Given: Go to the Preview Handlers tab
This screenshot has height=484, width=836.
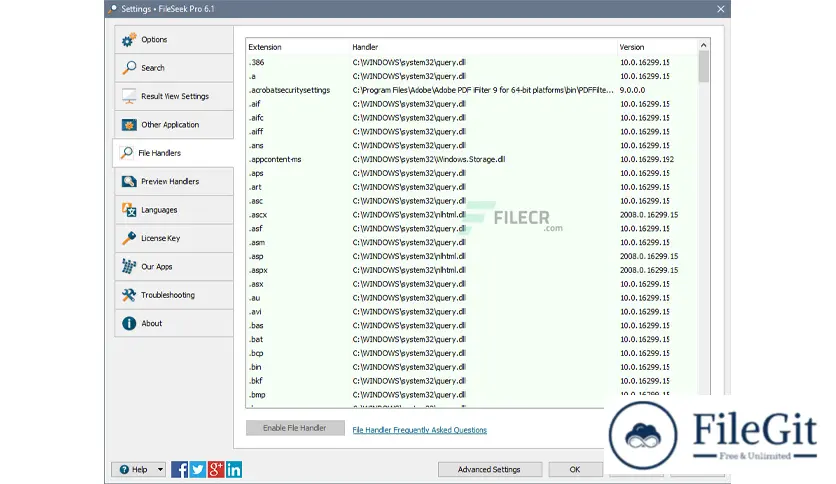Looking at the screenshot, I should 174,181.
